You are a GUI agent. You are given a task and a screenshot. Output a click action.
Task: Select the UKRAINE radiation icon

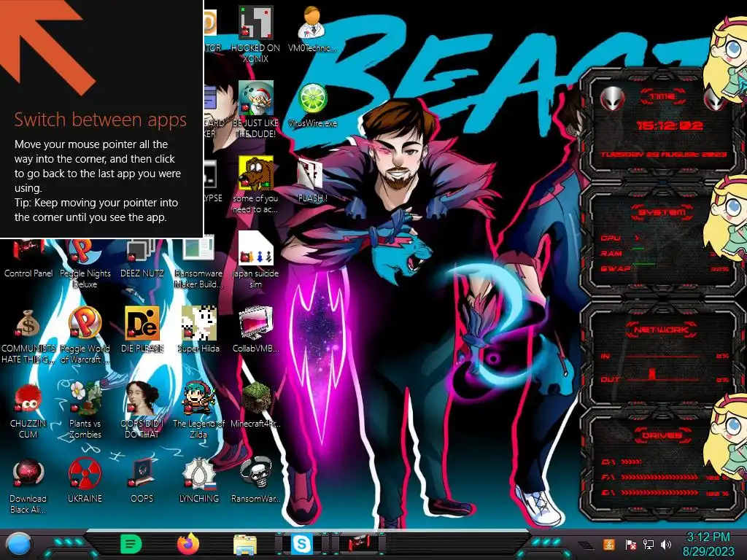85,481
